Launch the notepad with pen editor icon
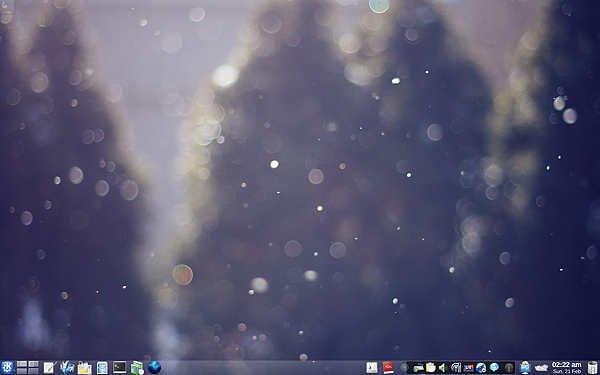The height and width of the screenshot is (375, 600). pos(50,368)
